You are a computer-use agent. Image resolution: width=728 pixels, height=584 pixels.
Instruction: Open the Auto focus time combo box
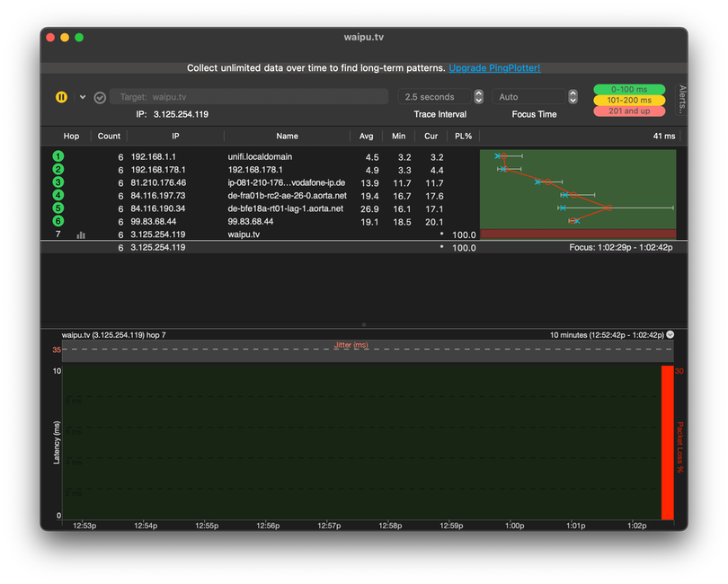pos(529,96)
